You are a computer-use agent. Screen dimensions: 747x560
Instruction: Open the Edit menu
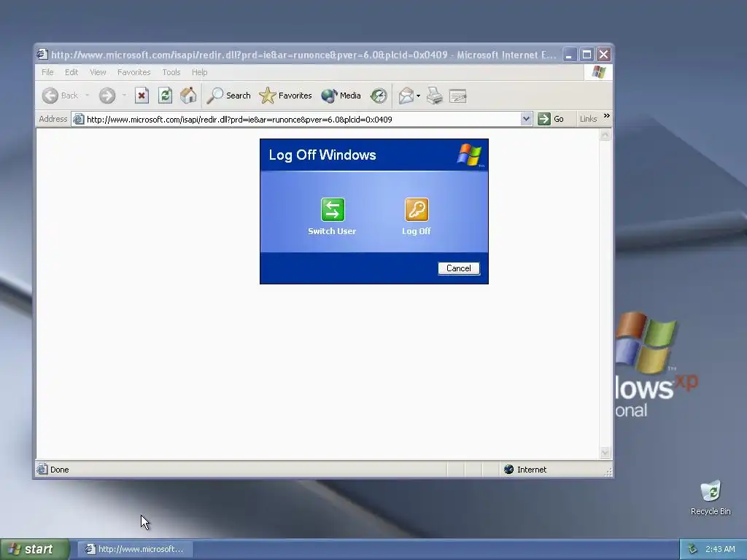pyautogui.click(x=71, y=72)
